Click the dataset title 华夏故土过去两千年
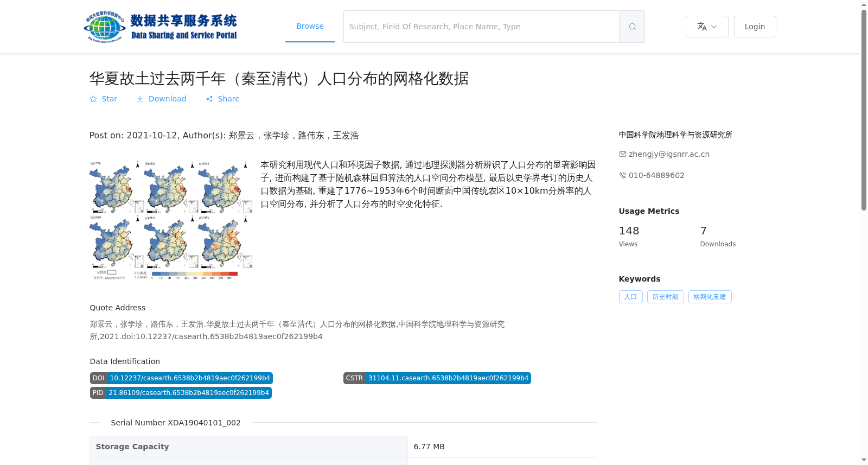 click(x=279, y=79)
